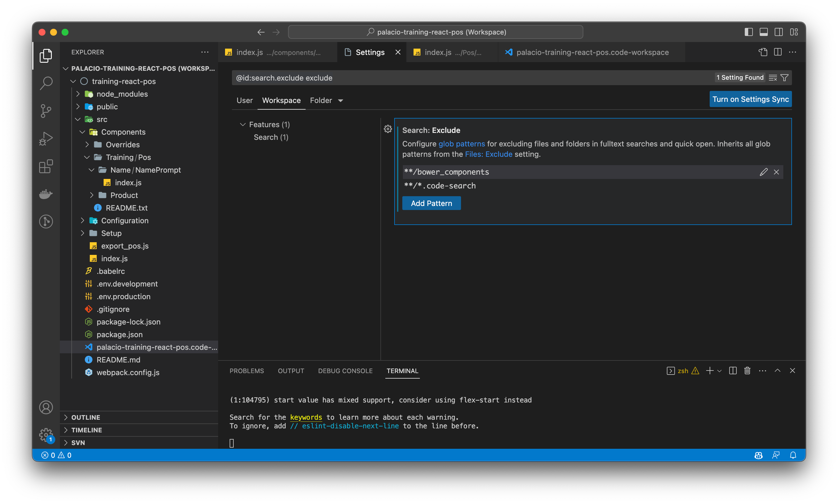This screenshot has width=838, height=504.
Task: Expand the Product folder
Action: 92,195
